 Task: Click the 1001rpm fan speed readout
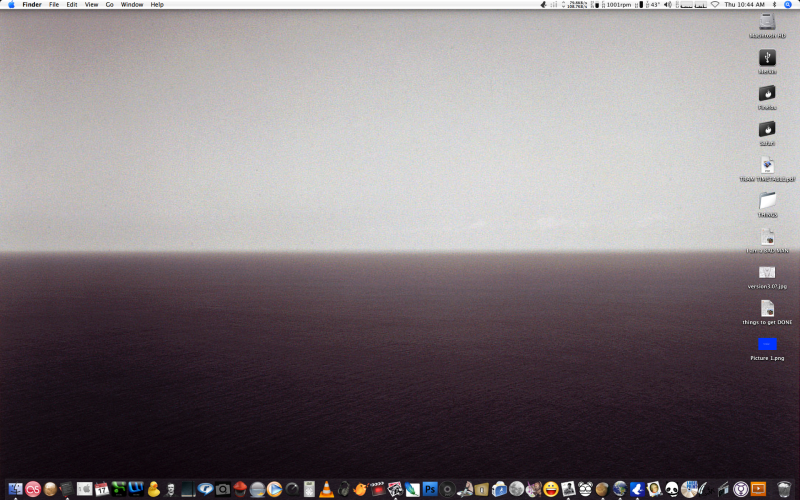pos(618,5)
